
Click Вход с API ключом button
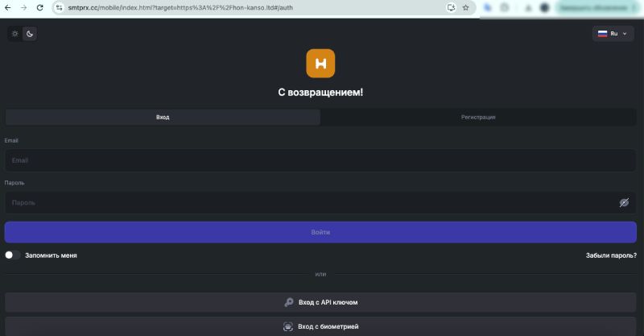(320, 302)
